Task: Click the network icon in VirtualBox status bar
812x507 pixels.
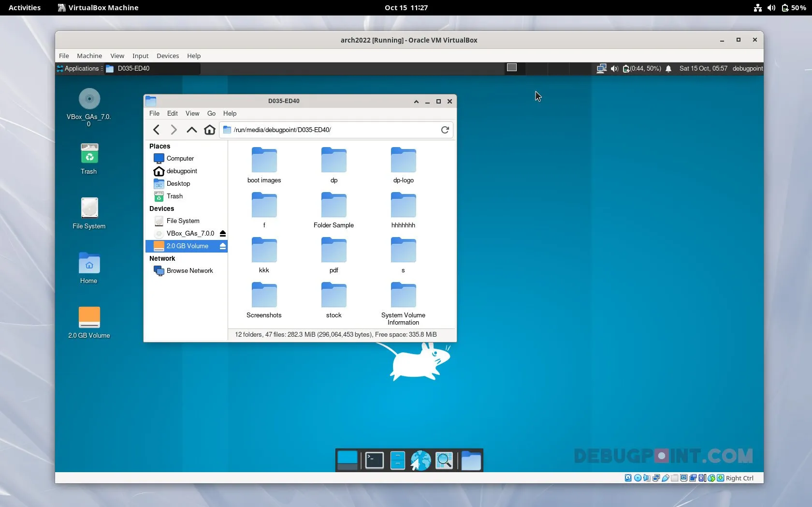Action: tap(656, 478)
